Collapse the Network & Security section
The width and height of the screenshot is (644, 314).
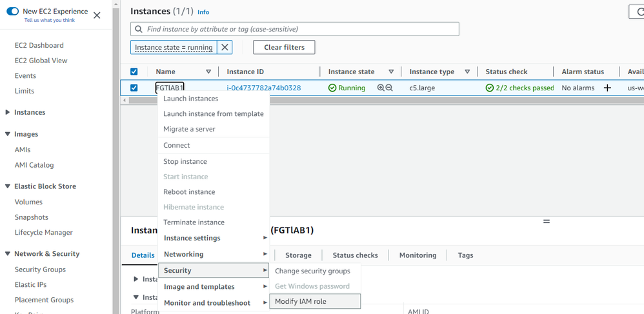tap(7, 253)
